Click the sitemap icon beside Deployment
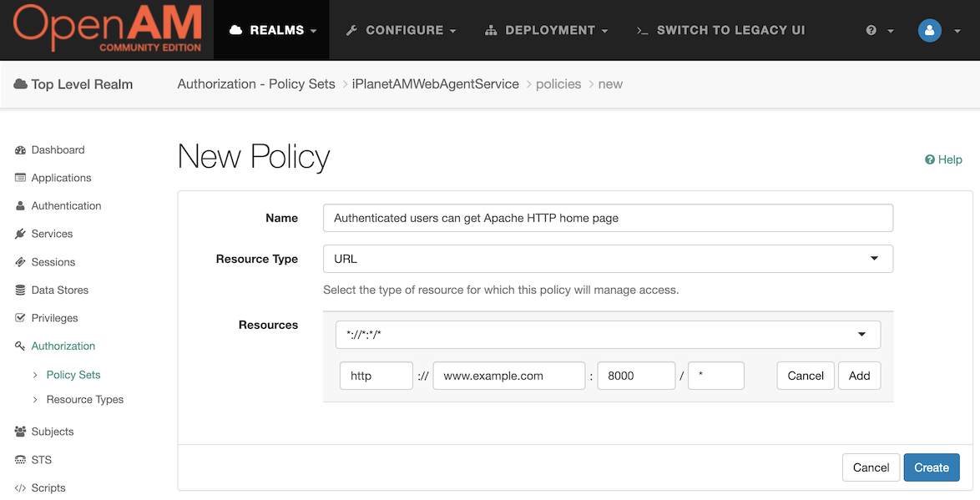Image resolution: width=980 pixels, height=500 pixels. tap(491, 30)
